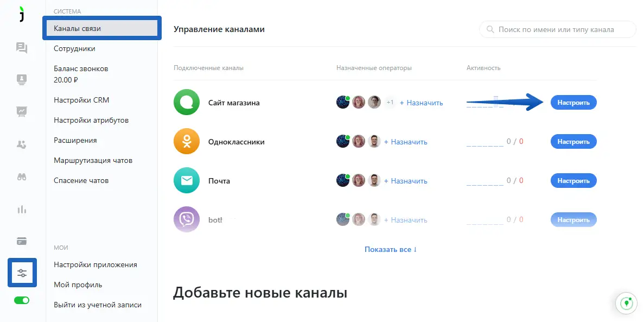Viewport: 644px width, 322px height.
Task: Open the round chat widget at bottom right
Action: pos(626,304)
